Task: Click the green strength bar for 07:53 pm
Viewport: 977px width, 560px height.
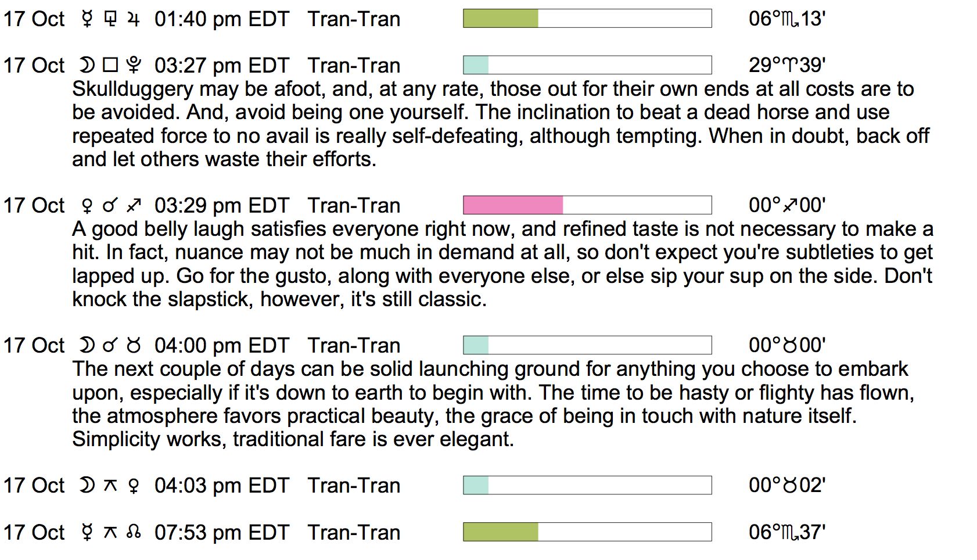Action: click(x=501, y=532)
